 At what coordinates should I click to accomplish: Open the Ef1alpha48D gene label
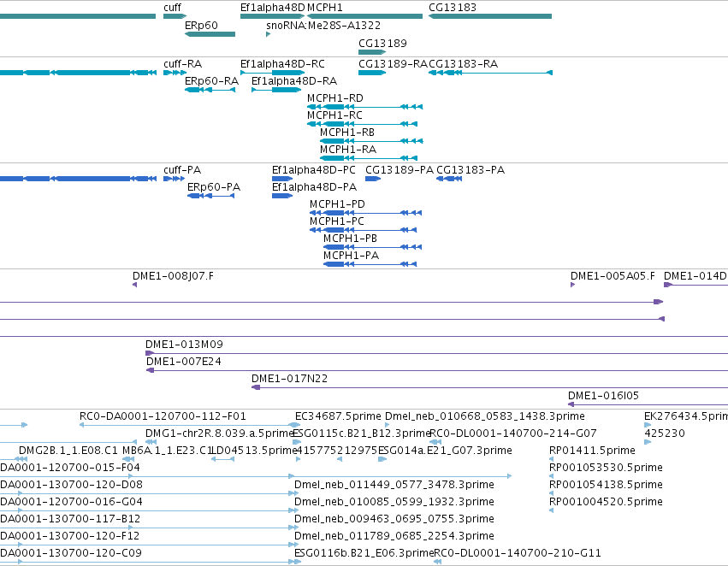[273, 8]
